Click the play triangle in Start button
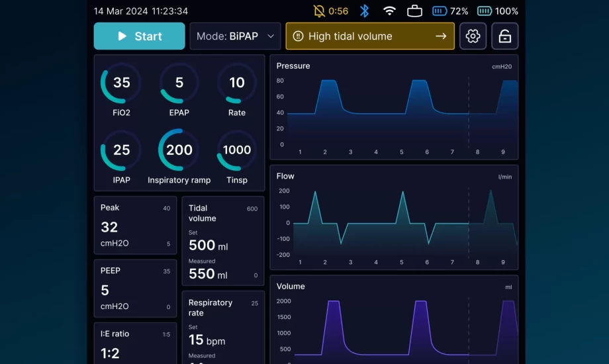 tap(122, 36)
